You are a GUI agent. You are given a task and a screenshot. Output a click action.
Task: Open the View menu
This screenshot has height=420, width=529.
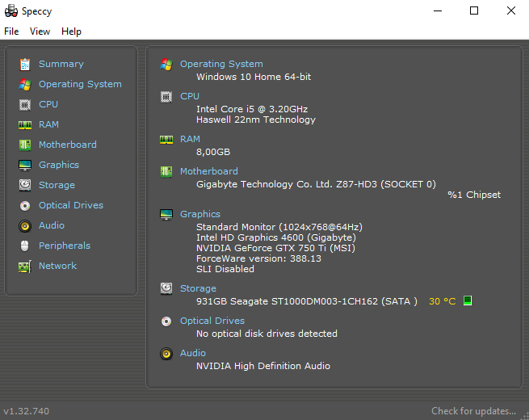click(x=40, y=31)
